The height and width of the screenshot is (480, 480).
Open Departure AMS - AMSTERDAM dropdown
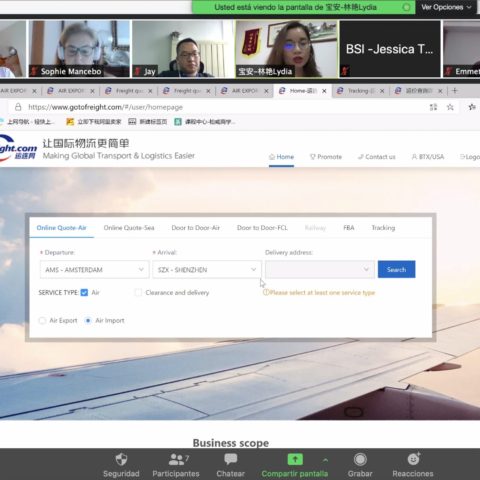tap(94, 269)
